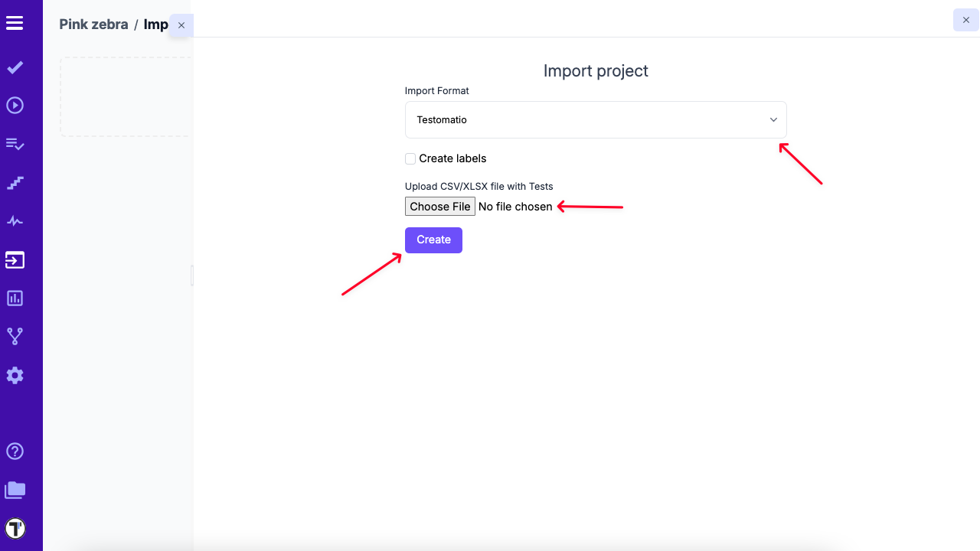Open Help via the question mark icon
The width and height of the screenshot is (980, 551).
click(x=15, y=451)
